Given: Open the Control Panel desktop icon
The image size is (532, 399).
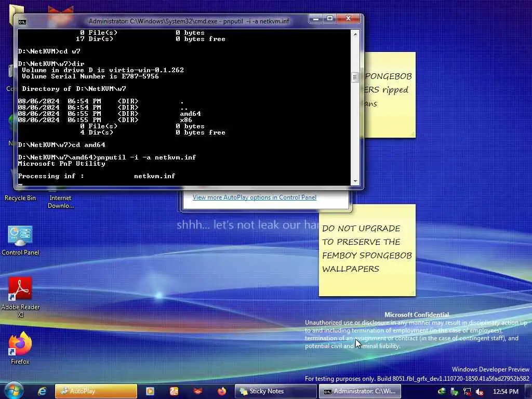Looking at the screenshot, I should [x=20, y=240].
